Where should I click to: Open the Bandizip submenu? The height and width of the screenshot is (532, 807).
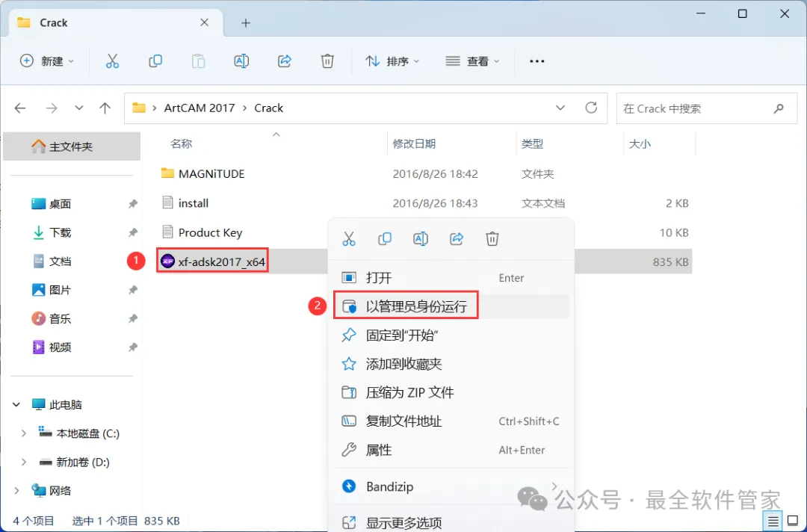(451, 486)
